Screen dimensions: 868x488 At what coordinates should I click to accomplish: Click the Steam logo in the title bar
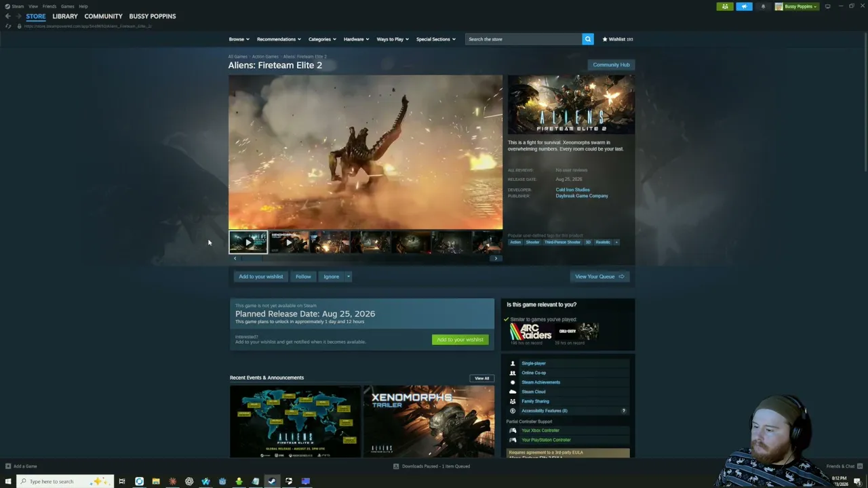coord(7,6)
